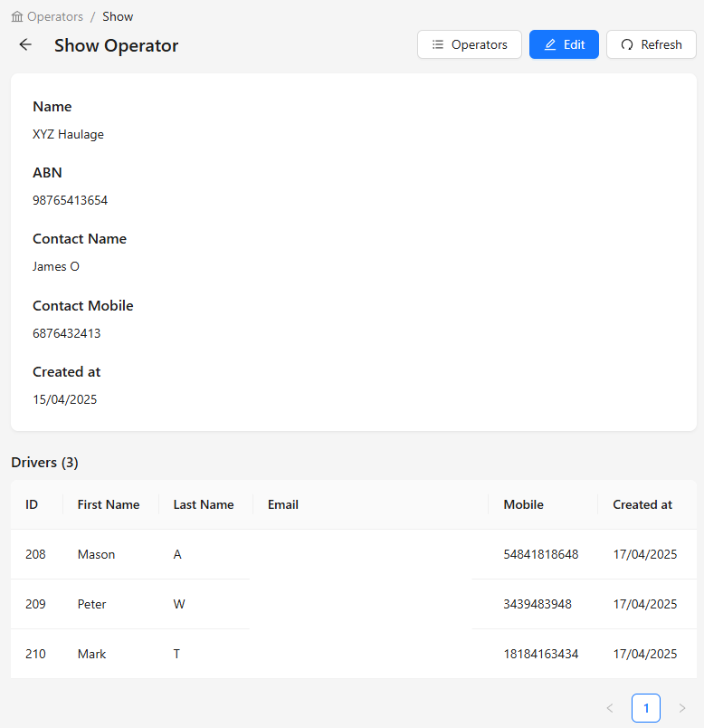The width and height of the screenshot is (704, 728).
Task: Click the circular refresh icon
Action: click(627, 44)
